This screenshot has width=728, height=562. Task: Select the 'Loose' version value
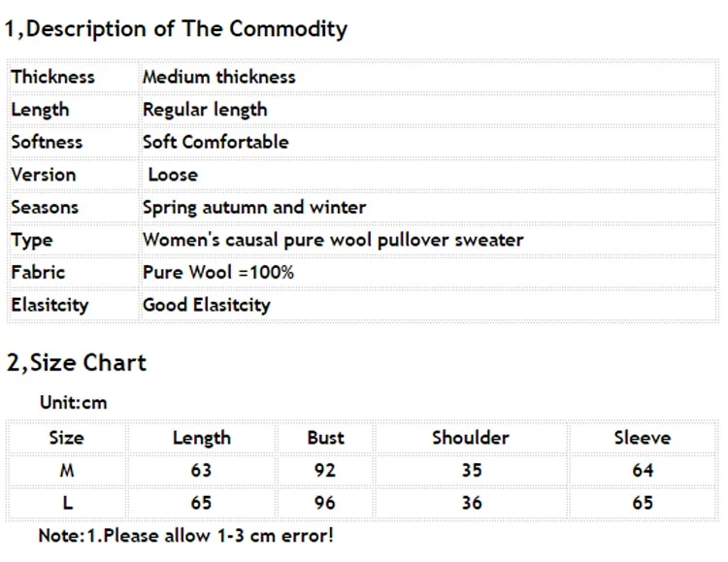coord(173,175)
